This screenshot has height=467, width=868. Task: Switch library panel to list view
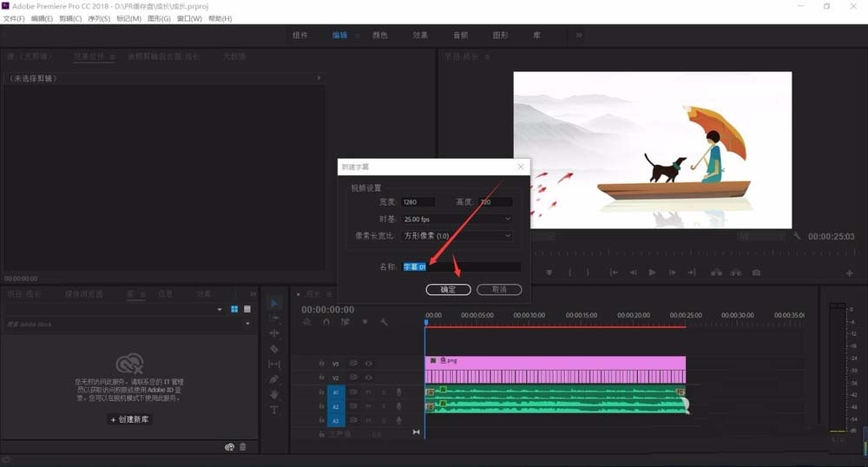coord(247,309)
